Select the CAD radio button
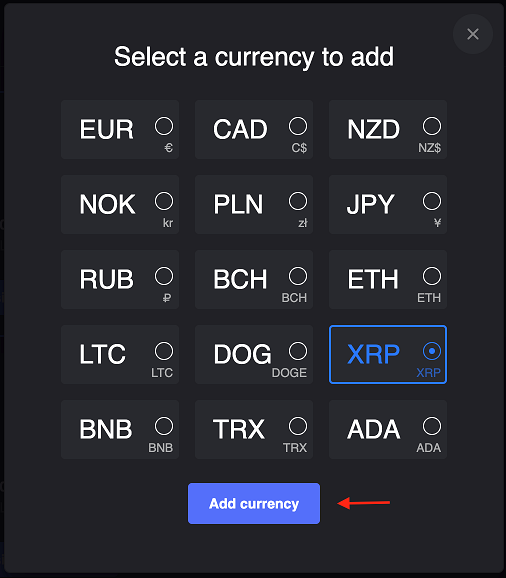The image size is (506, 578). coord(298,126)
